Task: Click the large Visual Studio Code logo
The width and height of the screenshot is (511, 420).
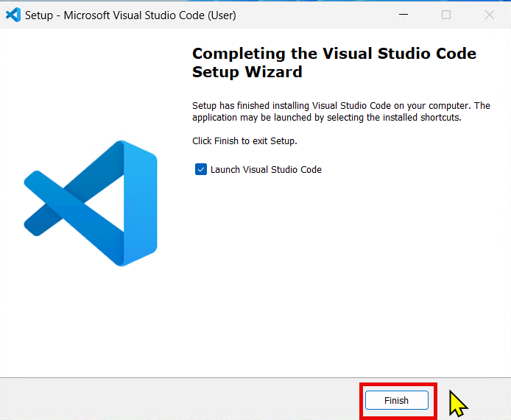Action: tap(91, 202)
